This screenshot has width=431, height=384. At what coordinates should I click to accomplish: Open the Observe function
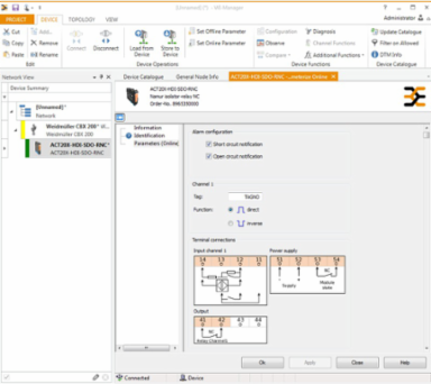tap(271, 43)
